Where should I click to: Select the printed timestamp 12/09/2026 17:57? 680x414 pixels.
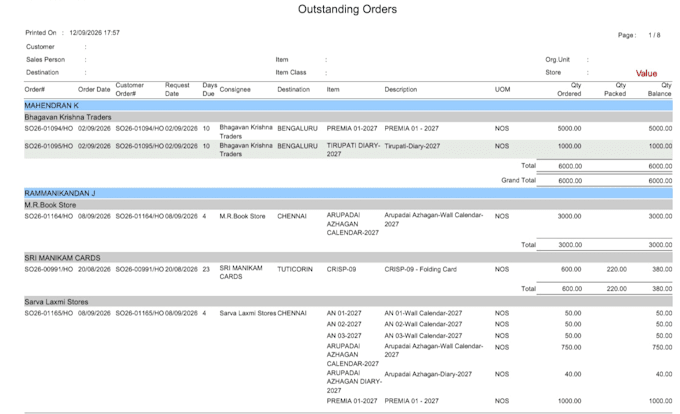coord(95,33)
